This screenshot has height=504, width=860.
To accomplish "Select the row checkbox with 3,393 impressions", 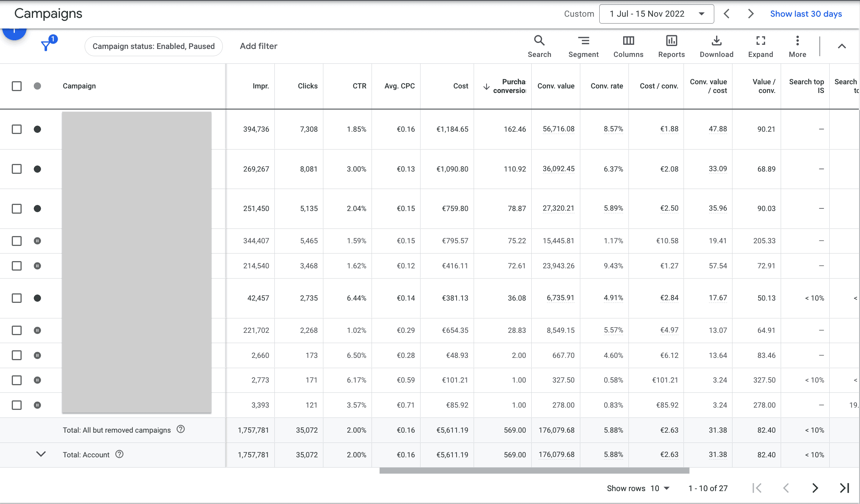I will pyautogui.click(x=17, y=405).
